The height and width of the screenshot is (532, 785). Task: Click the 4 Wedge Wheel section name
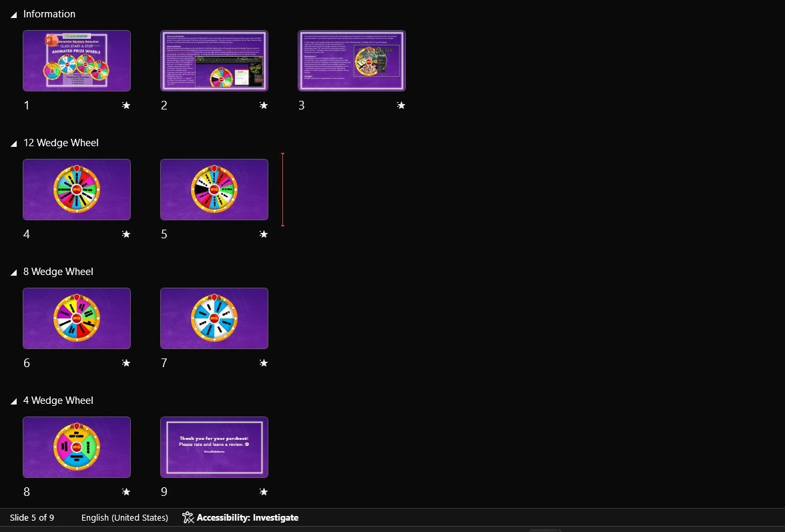(x=58, y=401)
